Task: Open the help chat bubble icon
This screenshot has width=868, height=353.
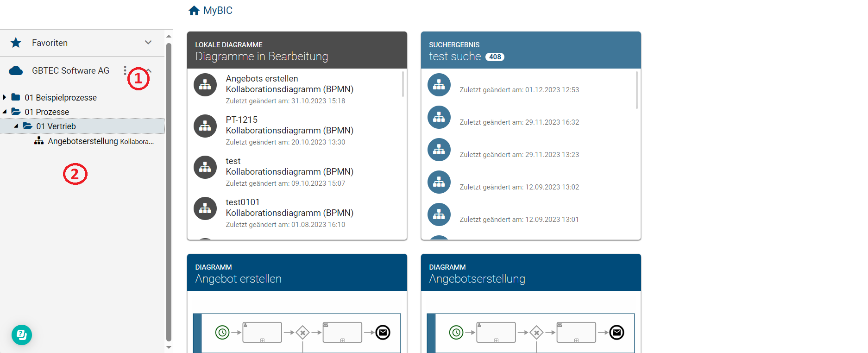Action: click(22, 334)
